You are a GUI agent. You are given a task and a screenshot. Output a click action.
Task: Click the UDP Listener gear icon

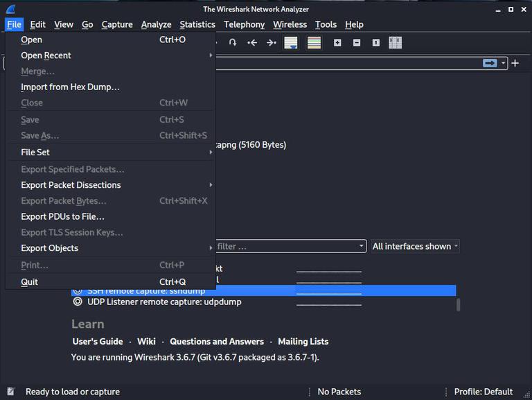(x=78, y=302)
